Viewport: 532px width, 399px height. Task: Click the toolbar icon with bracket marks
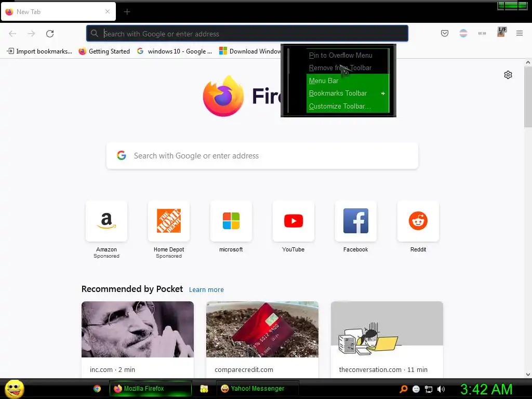(482, 33)
